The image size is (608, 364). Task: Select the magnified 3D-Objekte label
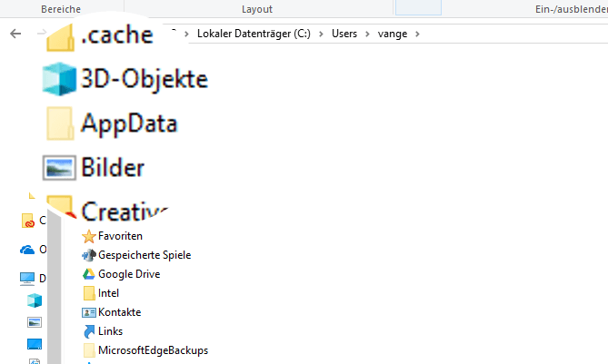coord(145,79)
